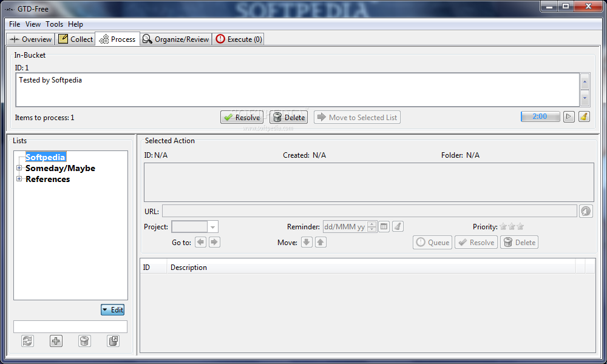Open the Edit dropdown button
607x364 pixels.
click(113, 310)
